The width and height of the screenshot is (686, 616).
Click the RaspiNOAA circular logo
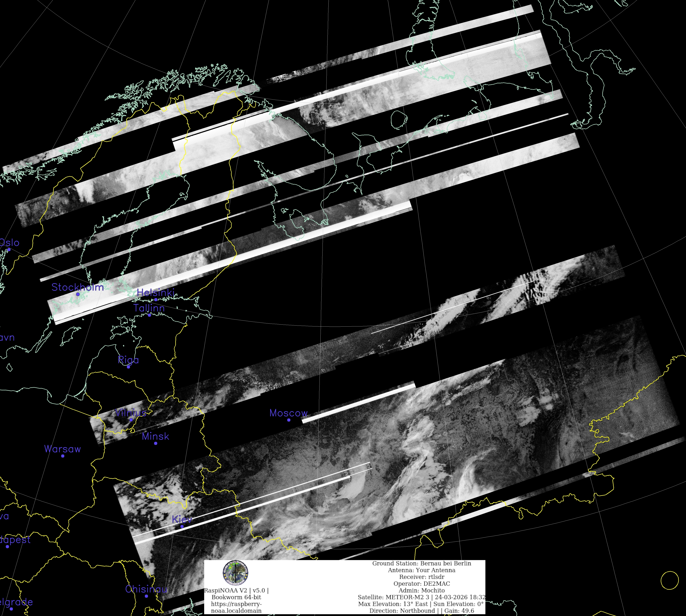[x=235, y=573]
